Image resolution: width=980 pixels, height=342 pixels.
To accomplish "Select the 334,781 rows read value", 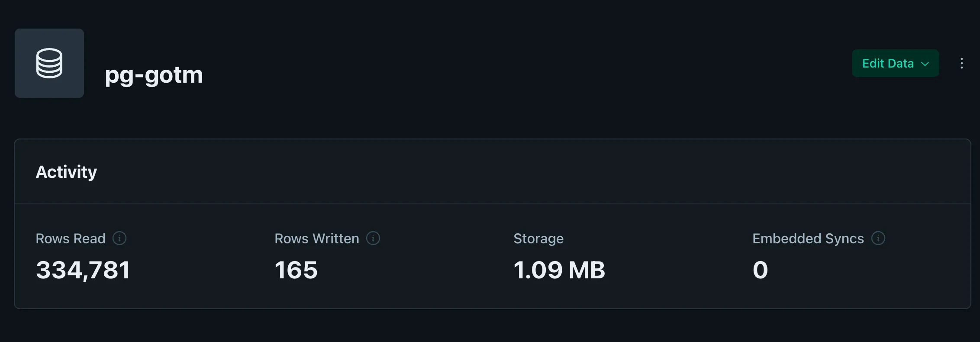I will pos(83,270).
